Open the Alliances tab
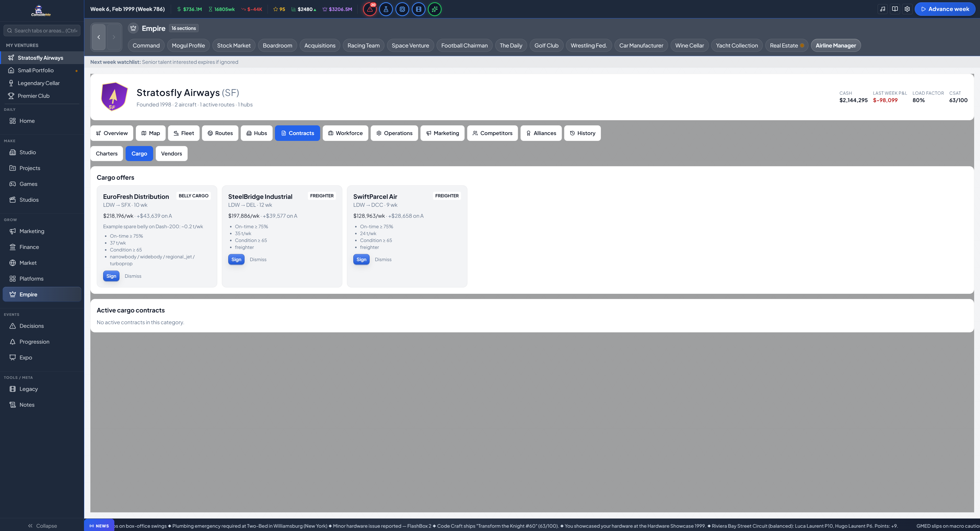980x531 pixels. [541, 133]
